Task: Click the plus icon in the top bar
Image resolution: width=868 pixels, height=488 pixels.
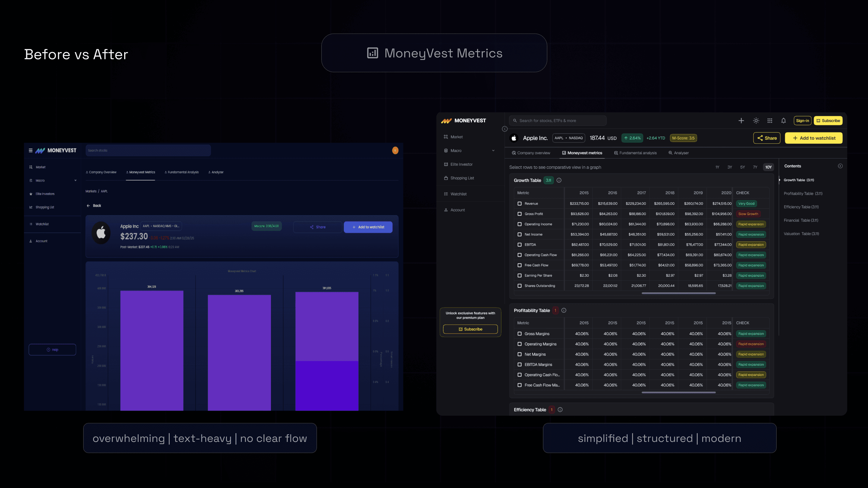Action: tap(741, 120)
